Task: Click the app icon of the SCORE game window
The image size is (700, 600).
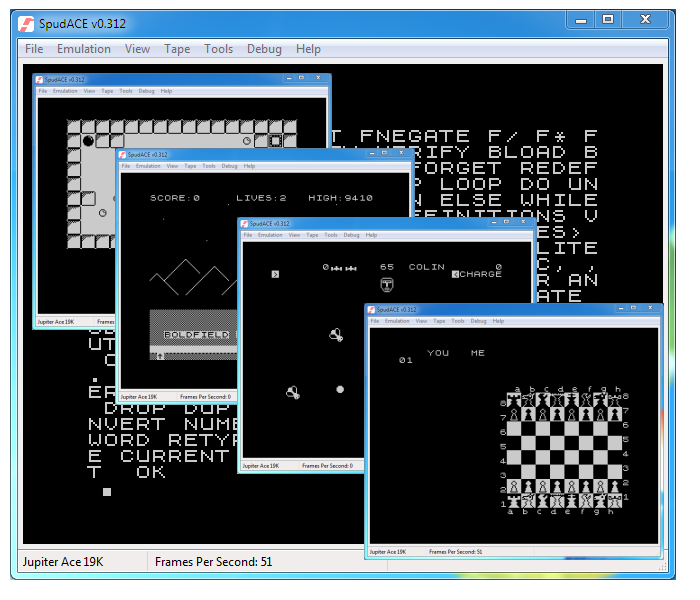Action: click(123, 154)
